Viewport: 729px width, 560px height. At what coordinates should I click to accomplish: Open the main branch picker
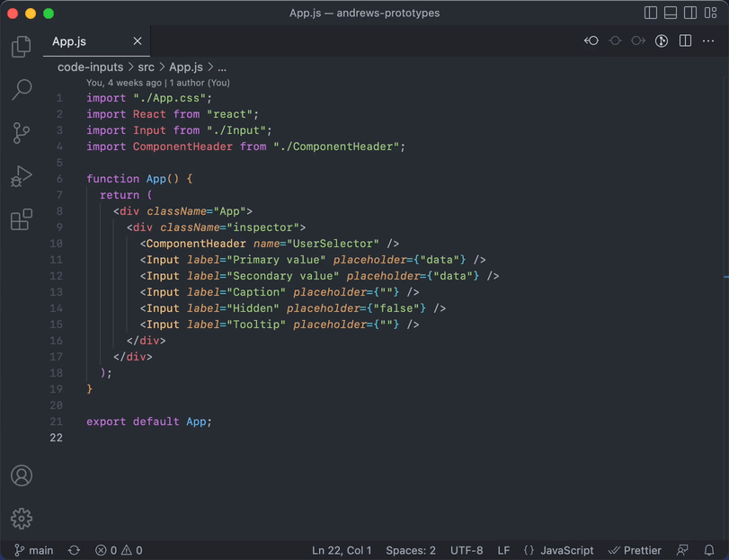click(33, 549)
